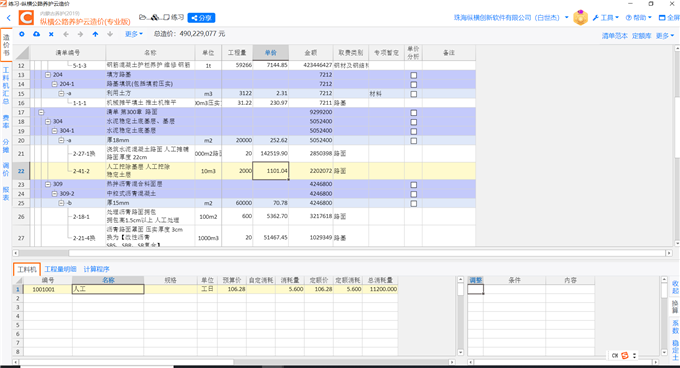This screenshot has width=680, height=368.
Task: Open the 分摊 sidebar tab
Action: [6, 146]
